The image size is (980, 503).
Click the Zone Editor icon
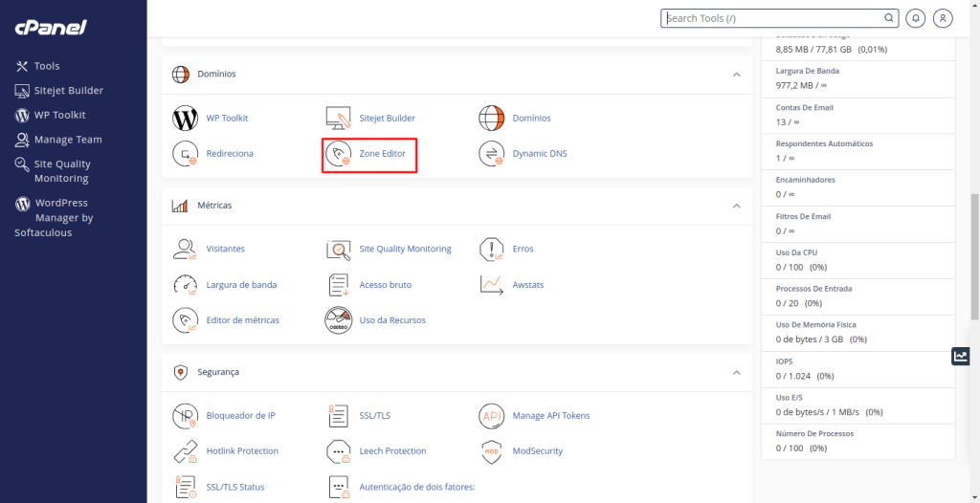[338, 154]
